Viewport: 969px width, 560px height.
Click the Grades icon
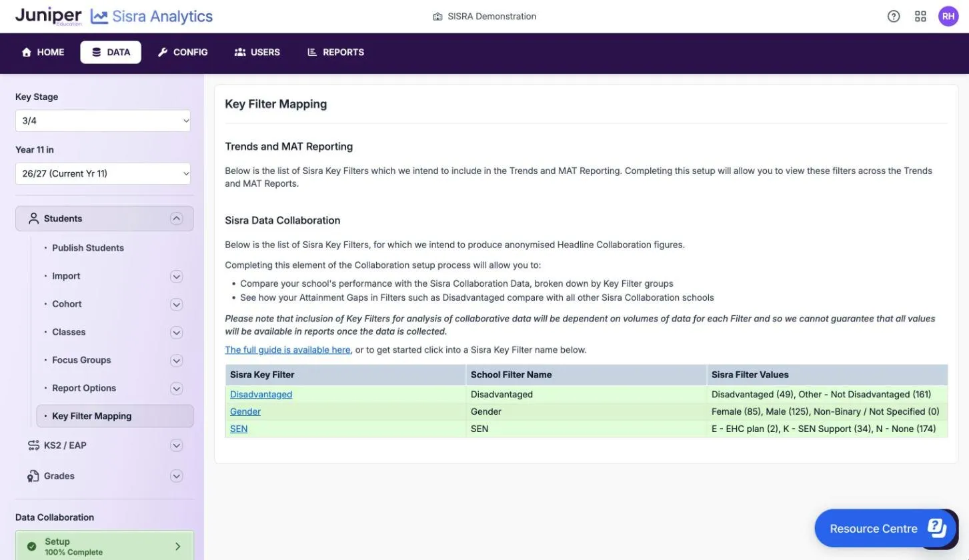click(x=33, y=476)
